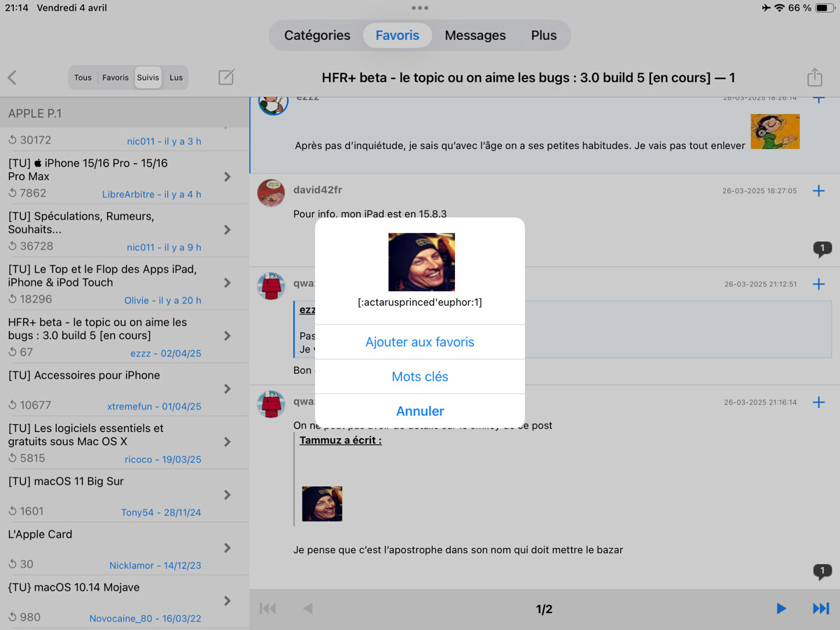Open quote bubble at bottom right post
The width and height of the screenshot is (840, 630).
822,571
